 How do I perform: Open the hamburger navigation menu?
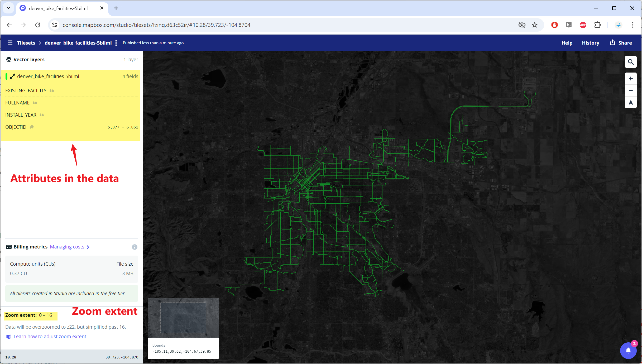[x=10, y=43]
